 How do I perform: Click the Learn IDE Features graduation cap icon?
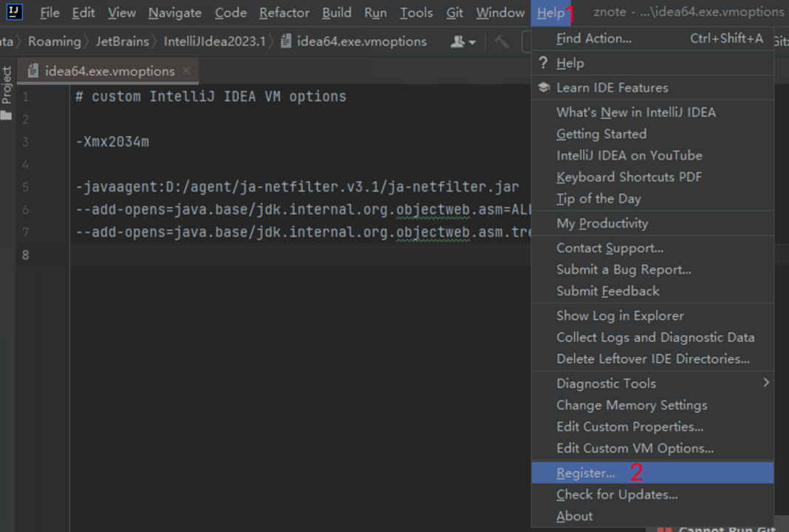coord(544,87)
